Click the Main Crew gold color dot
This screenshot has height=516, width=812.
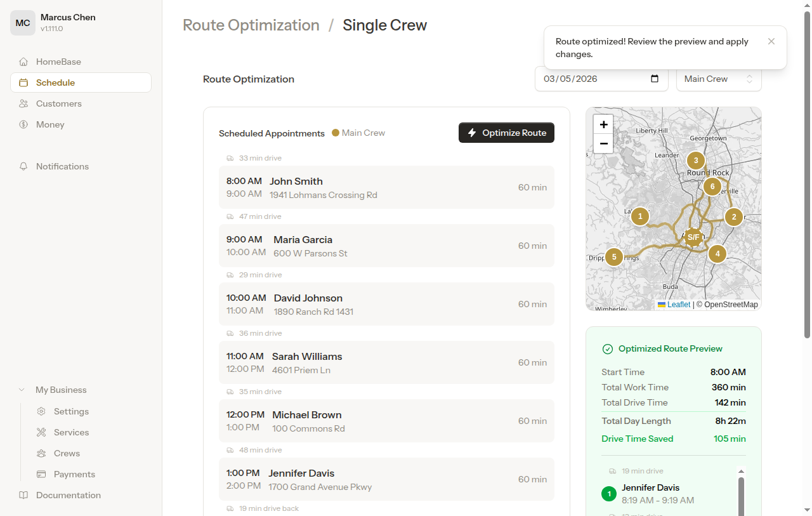click(336, 133)
